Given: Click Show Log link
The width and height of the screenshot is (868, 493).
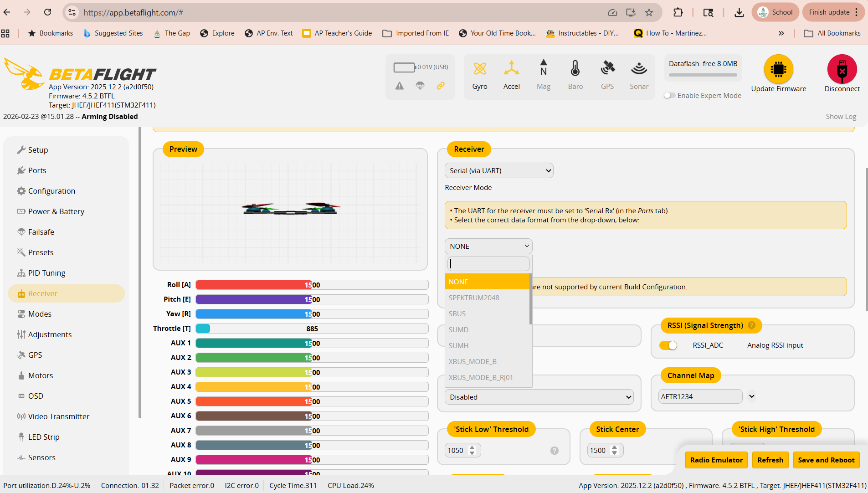Looking at the screenshot, I should 841,117.
